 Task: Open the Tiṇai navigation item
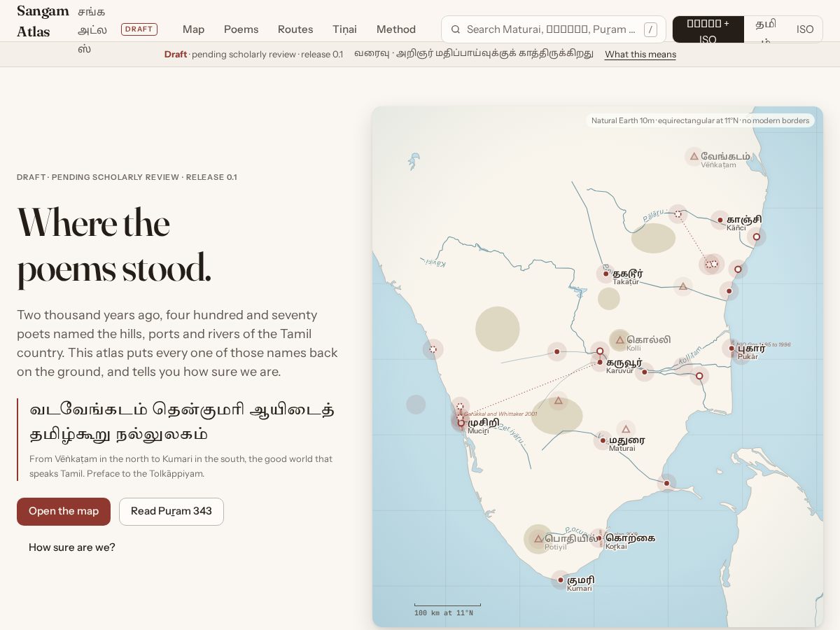coord(344,29)
